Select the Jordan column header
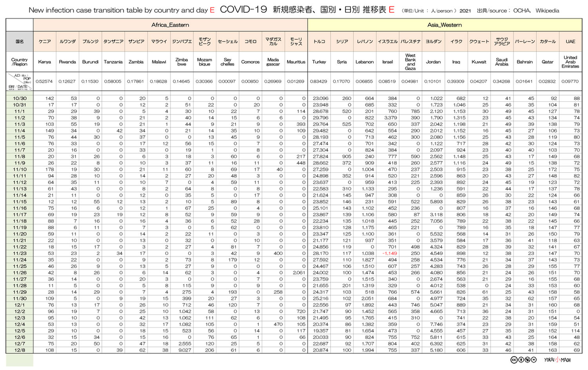Image resolution: width=588 pixels, height=370 pixels. tap(433, 62)
